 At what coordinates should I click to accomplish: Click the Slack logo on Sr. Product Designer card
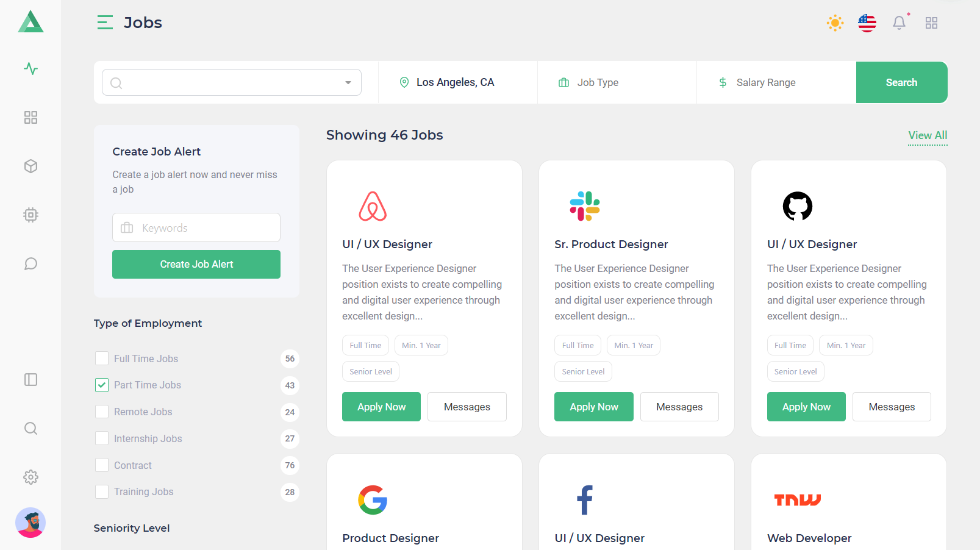(x=585, y=206)
